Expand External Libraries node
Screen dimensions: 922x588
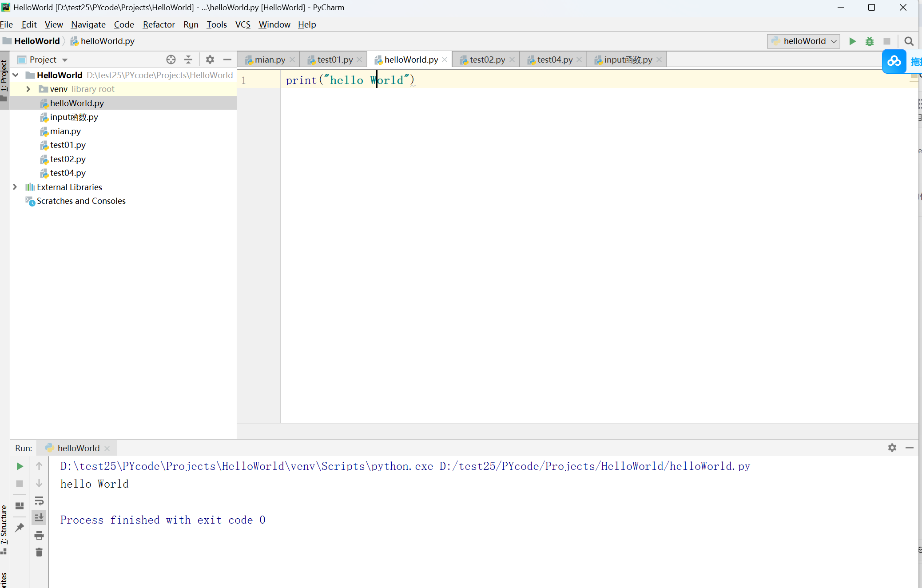point(15,187)
